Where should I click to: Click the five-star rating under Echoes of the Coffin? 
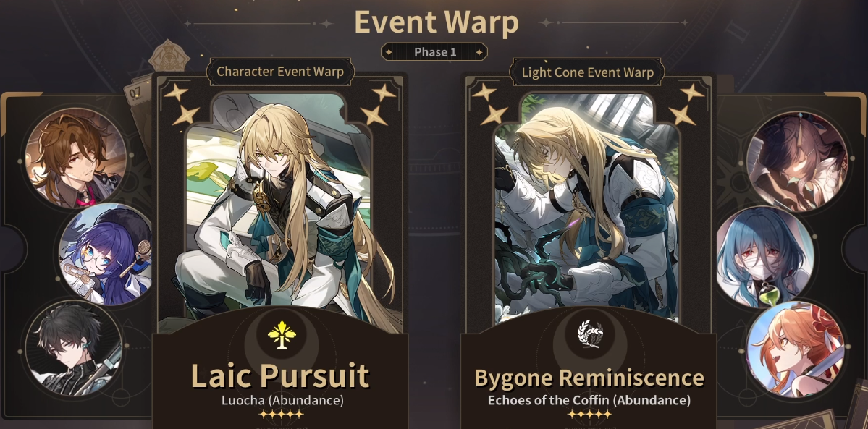[x=589, y=414]
